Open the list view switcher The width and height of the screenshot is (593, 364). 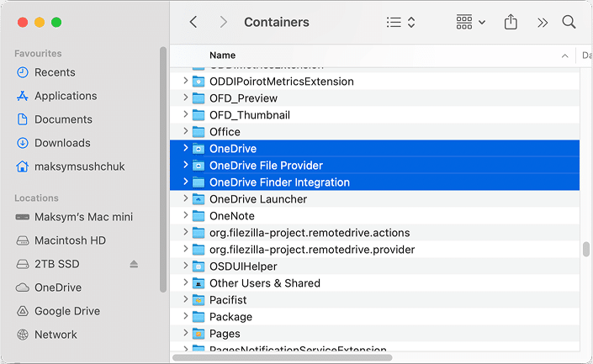(x=400, y=23)
